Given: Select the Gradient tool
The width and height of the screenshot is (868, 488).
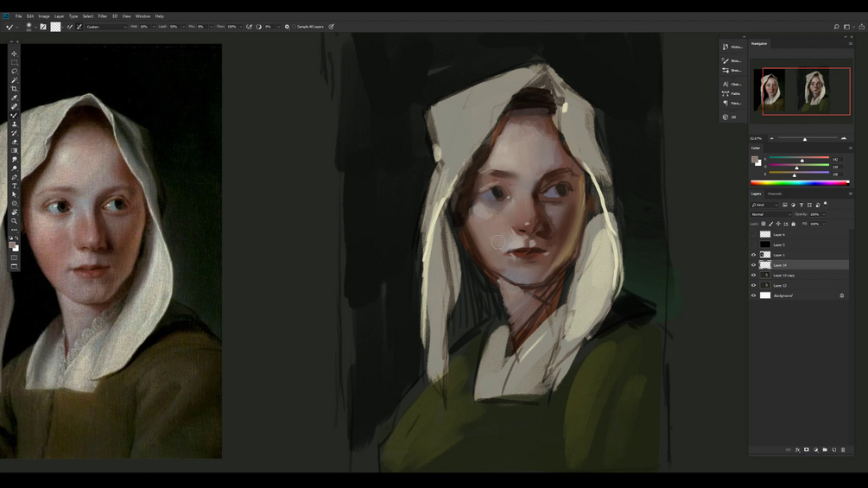Looking at the screenshot, I should tap(15, 150).
